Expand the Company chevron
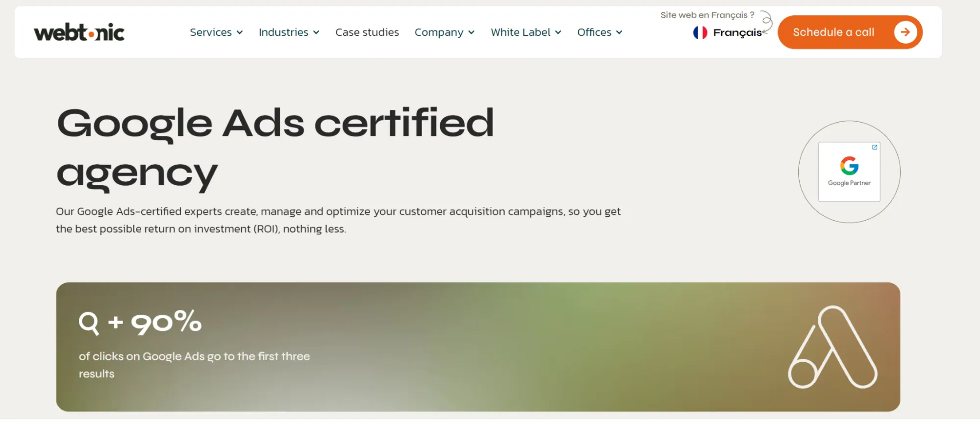 [x=471, y=32]
